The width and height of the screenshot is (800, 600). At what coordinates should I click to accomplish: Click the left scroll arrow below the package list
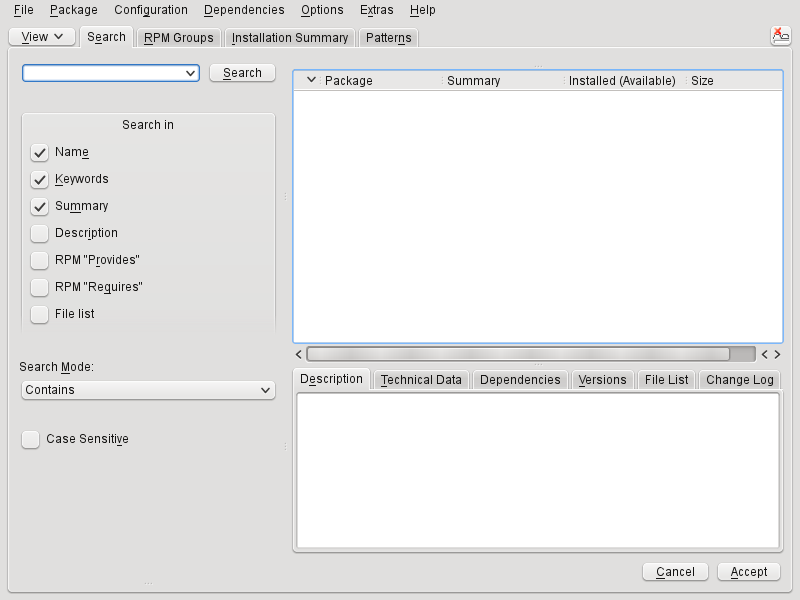(299, 354)
